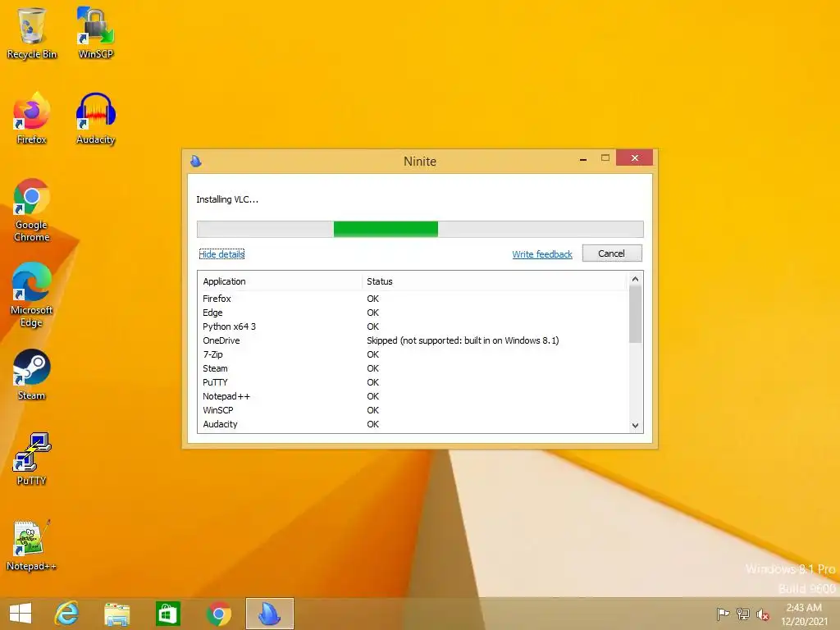Open the Action Center flag icon
The height and width of the screenshot is (630, 840).
[723, 614]
